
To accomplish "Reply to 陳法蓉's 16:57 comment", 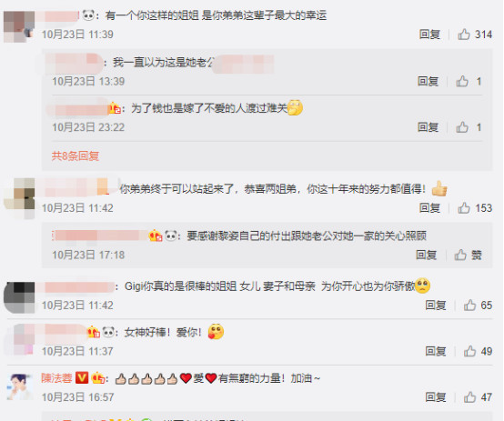I will coord(436,397).
